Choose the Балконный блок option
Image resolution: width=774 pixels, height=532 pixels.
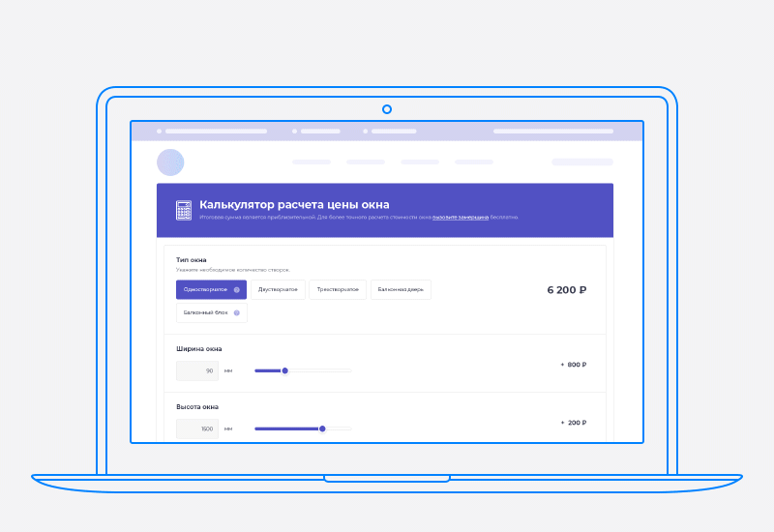[207, 312]
